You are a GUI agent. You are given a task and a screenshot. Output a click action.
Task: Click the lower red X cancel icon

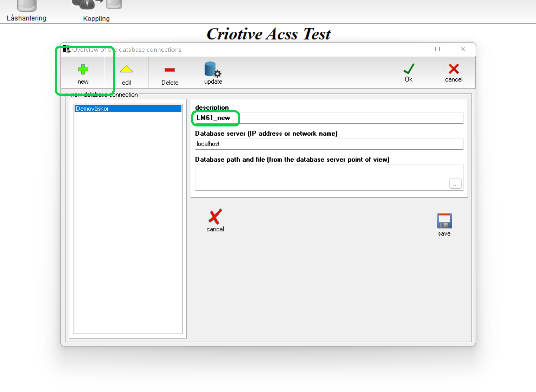point(215,217)
